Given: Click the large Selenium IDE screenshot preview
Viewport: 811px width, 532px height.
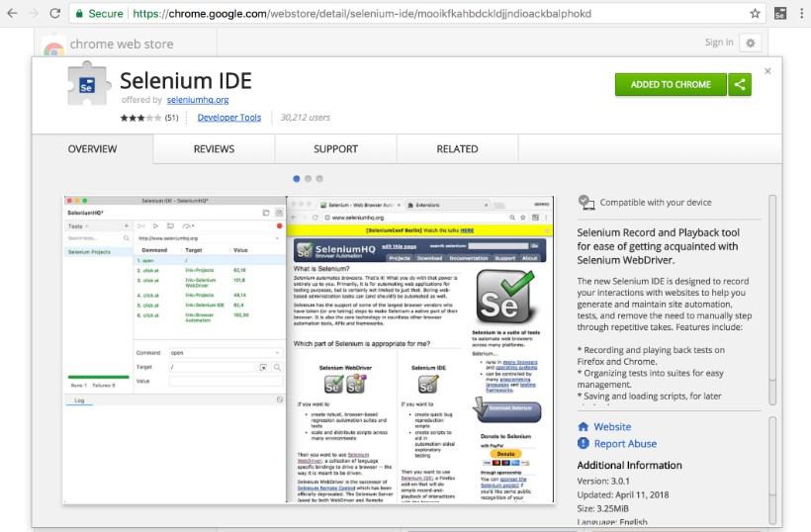Looking at the screenshot, I should [309, 349].
